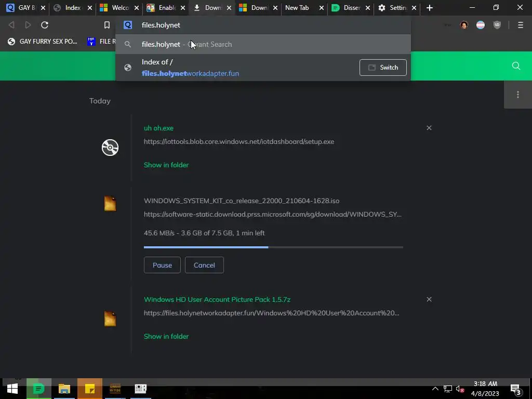This screenshot has height=399, width=532.
Task: Click the iso download progress bar
Action: pos(273,247)
